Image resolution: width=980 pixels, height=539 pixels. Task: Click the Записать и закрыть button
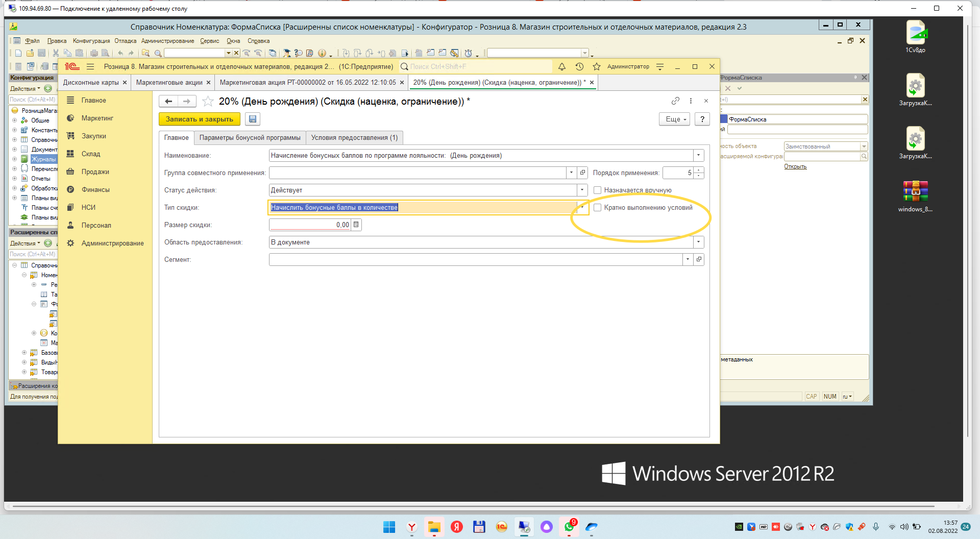pyautogui.click(x=199, y=119)
